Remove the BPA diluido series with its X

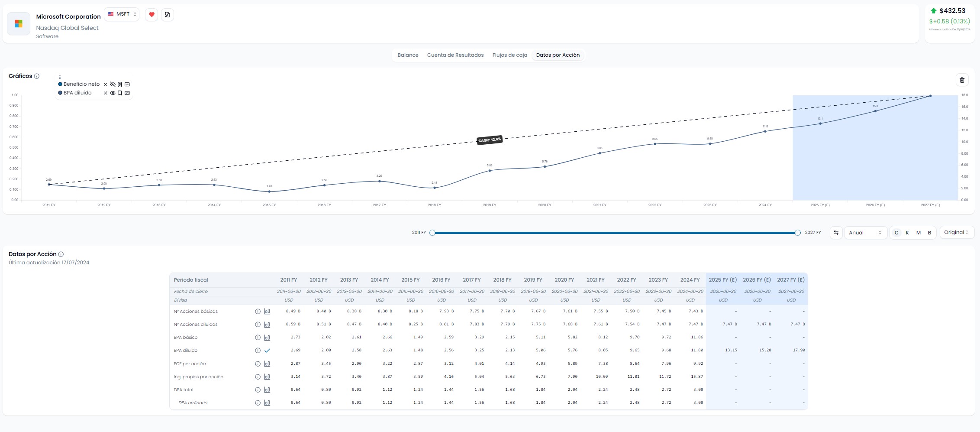105,93
